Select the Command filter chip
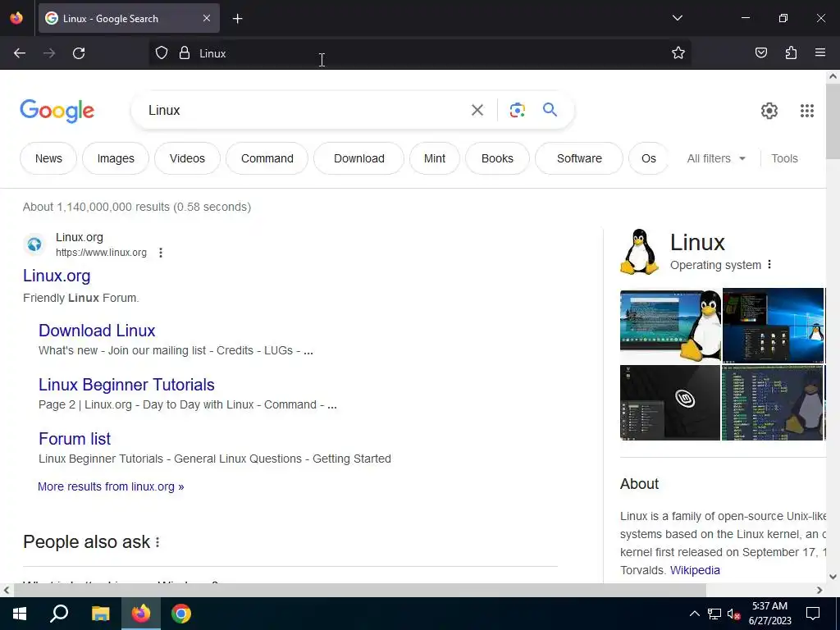The width and height of the screenshot is (840, 630). coord(267,158)
